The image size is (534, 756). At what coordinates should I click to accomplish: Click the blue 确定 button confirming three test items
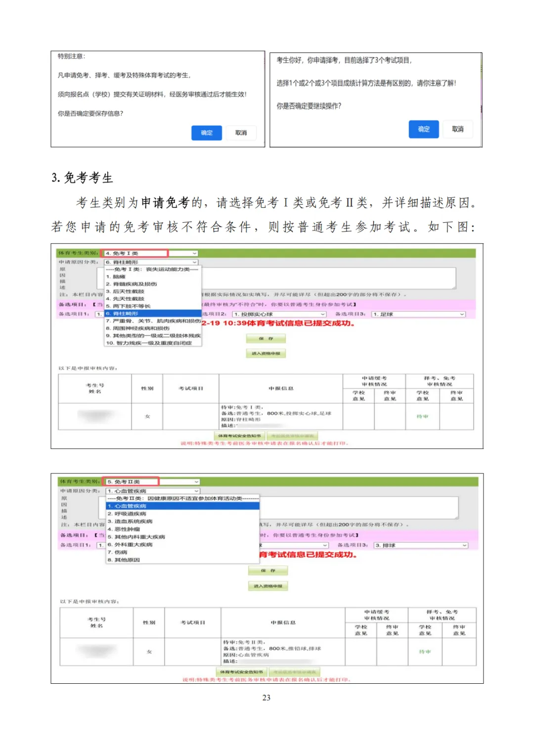(x=424, y=129)
